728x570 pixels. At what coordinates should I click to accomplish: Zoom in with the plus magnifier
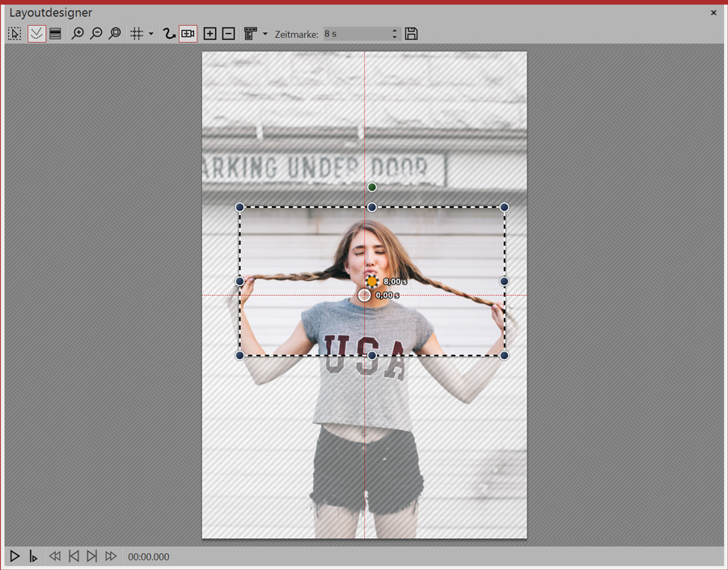click(78, 34)
